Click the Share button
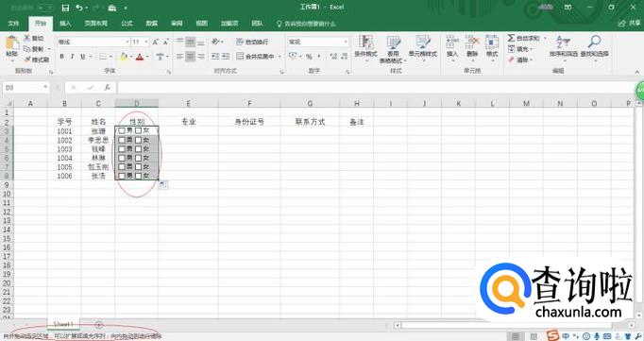 [630, 24]
